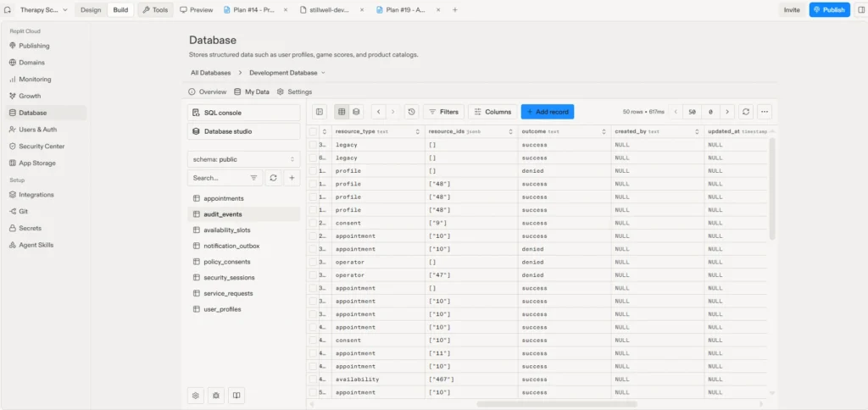Image resolution: width=868 pixels, height=410 pixels.
Task: Add a new tab with plus
Action: click(x=455, y=10)
